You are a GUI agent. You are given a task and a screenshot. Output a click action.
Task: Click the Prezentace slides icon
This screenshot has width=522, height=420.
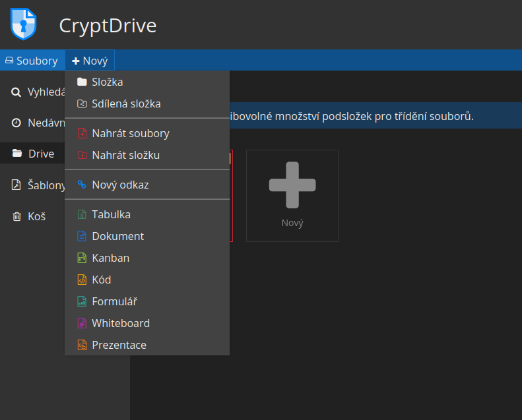(x=82, y=345)
